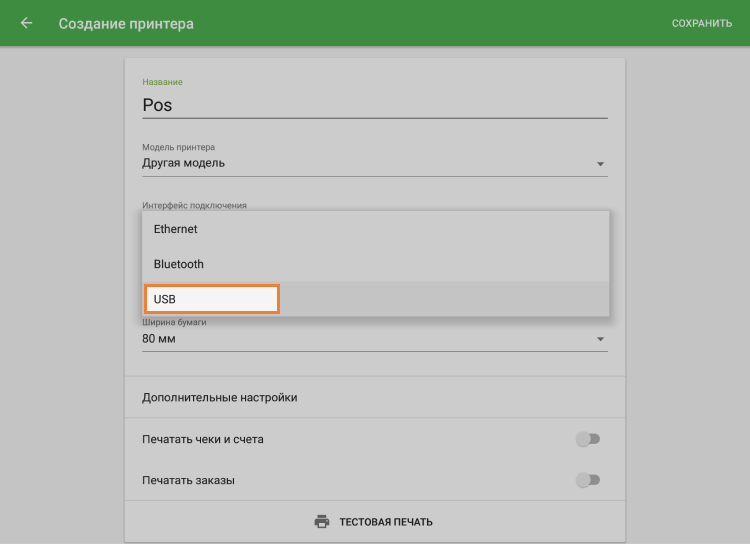The height and width of the screenshot is (544, 750).
Task: Click the Другая модель selected value
Action: (x=184, y=163)
